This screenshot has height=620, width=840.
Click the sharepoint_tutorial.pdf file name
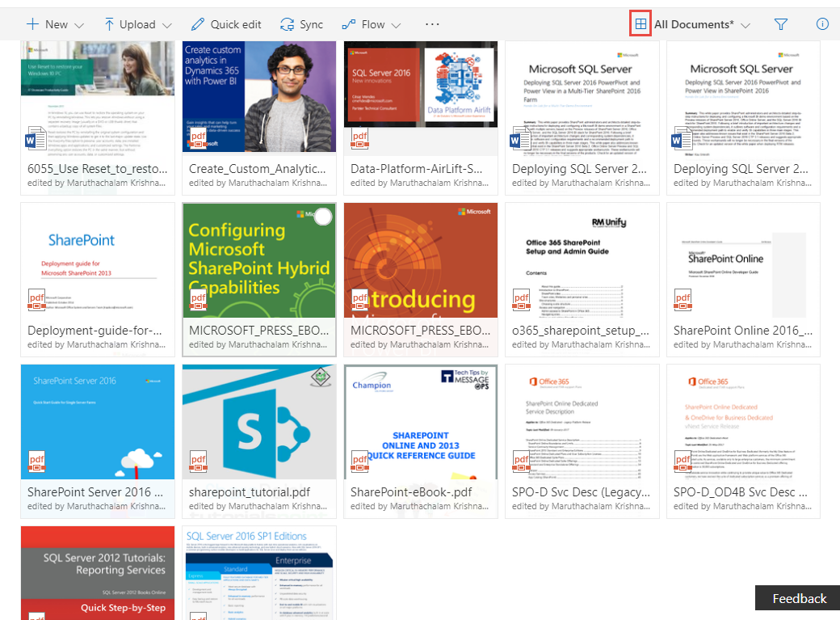coord(249,491)
